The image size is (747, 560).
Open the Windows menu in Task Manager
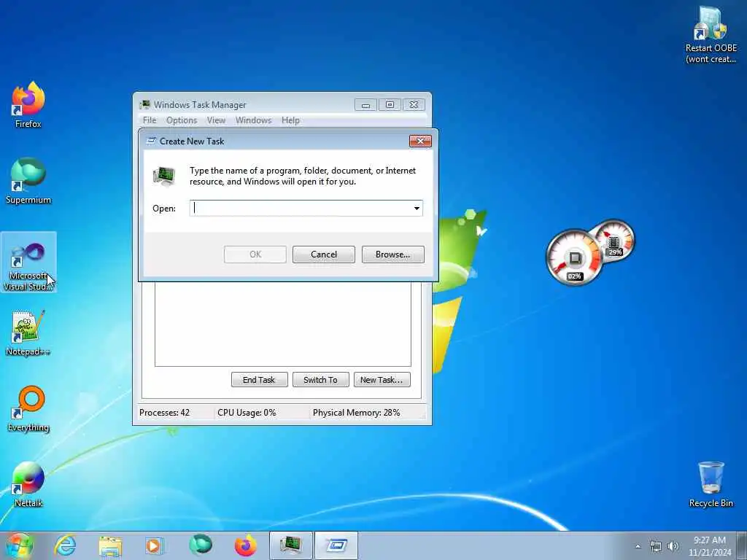[x=253, y=120]
